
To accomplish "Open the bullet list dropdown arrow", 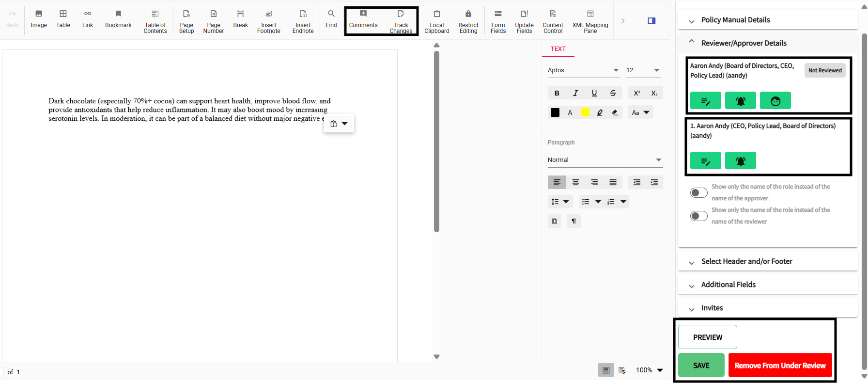I will pos(598,202).
